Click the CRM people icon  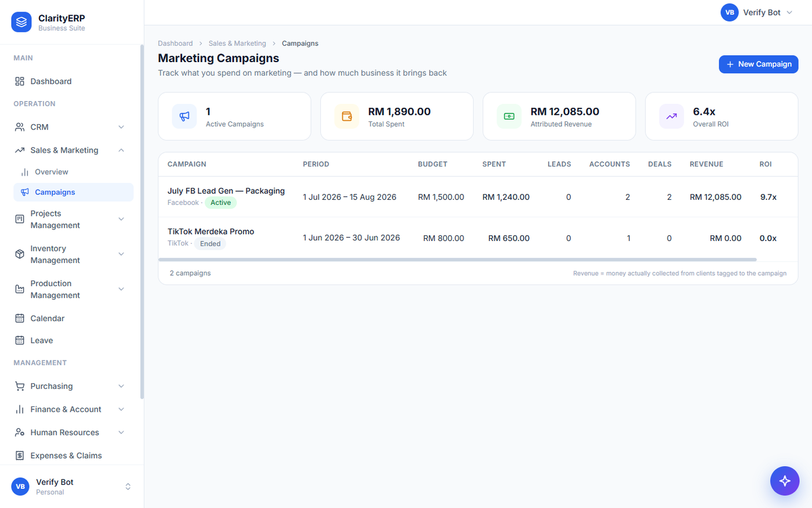tap(20, 127)
